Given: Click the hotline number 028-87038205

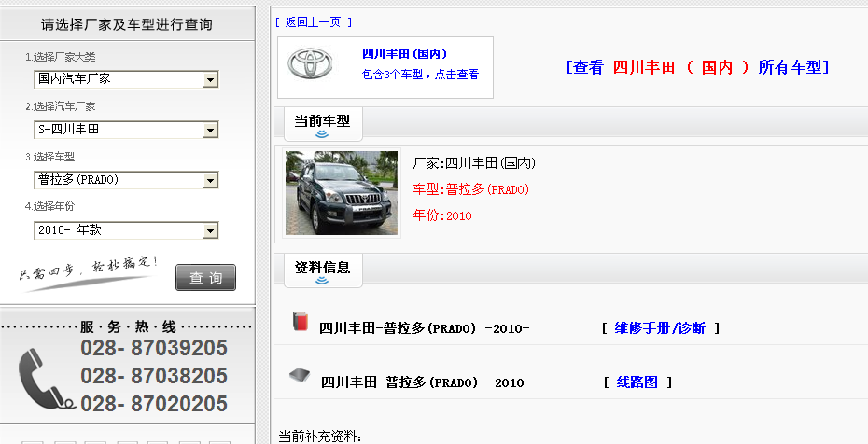Looking at the screenshot, I should [x=154, y=375].
